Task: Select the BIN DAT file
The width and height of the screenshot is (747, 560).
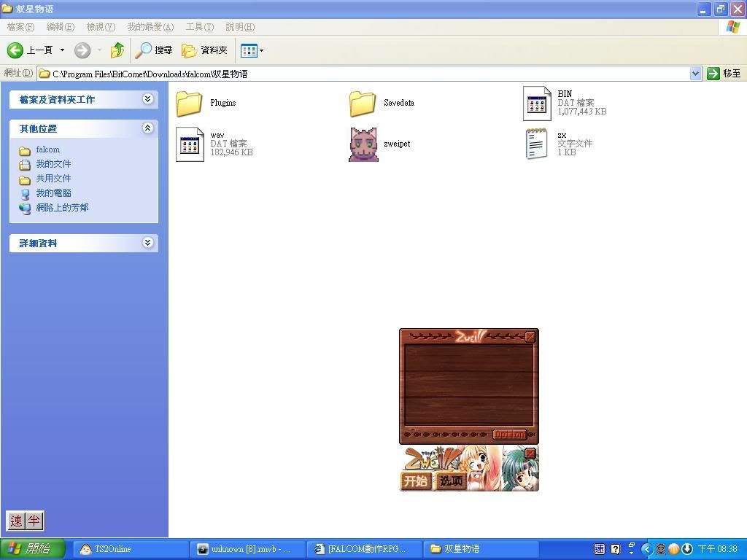Action: coord(537,104)
